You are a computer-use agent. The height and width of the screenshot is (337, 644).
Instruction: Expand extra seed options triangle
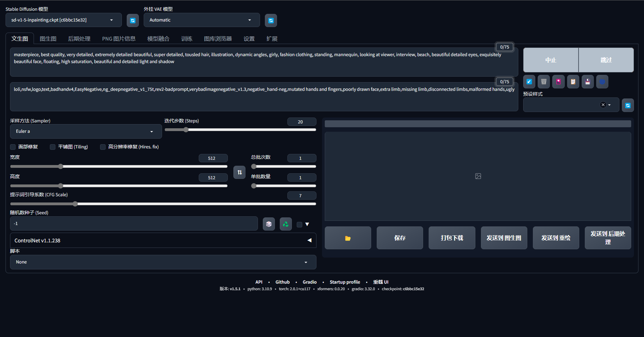[x=307, y=224]
